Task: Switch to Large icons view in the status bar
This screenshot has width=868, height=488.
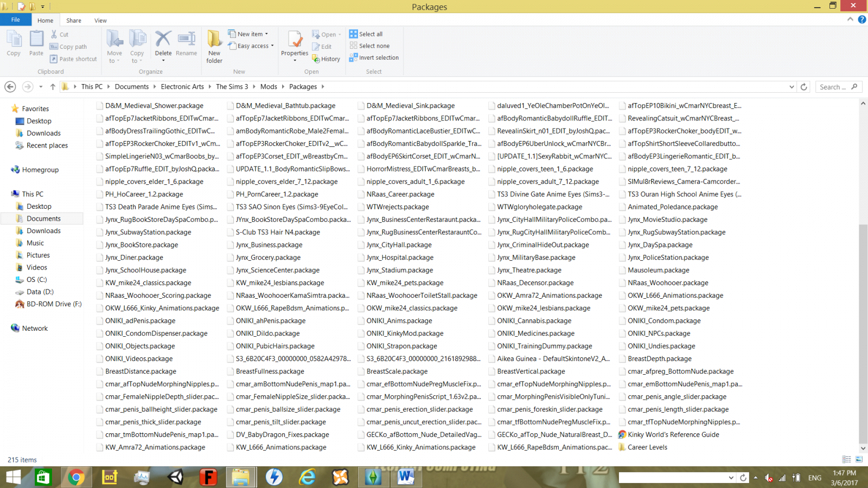Action: [859, 459]
